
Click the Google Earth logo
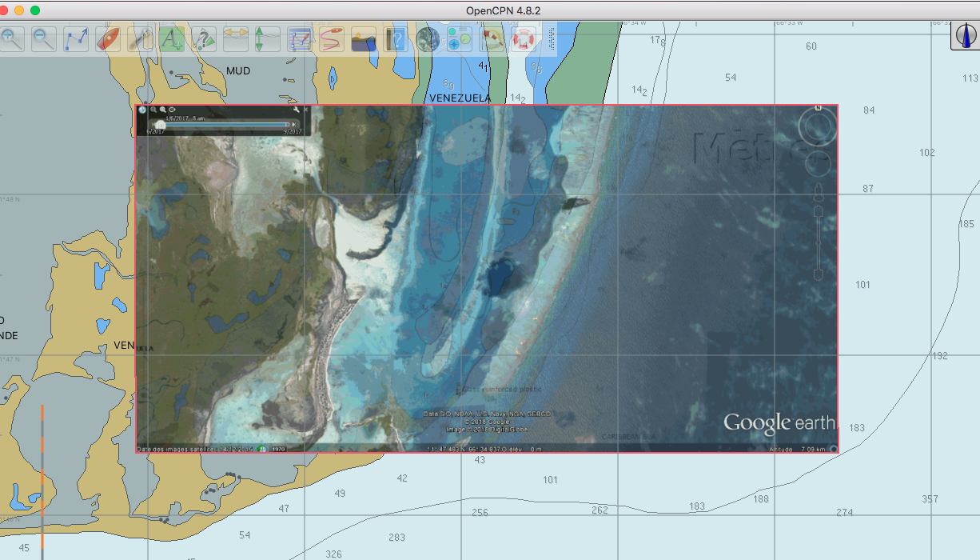point(779,422)
